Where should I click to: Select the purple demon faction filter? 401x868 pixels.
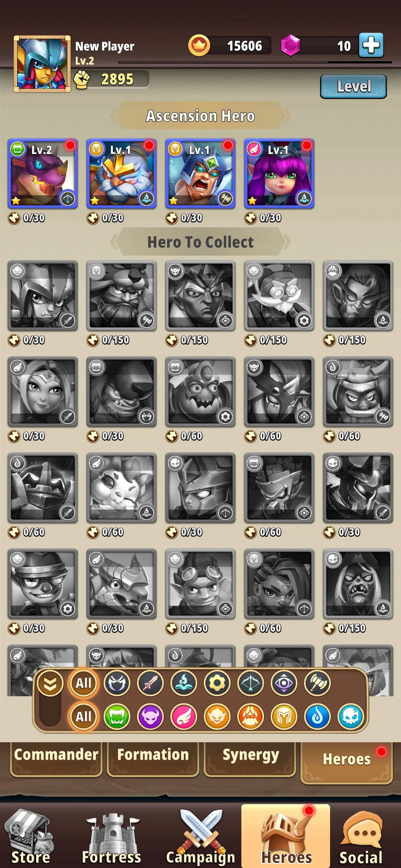point(150,716)
